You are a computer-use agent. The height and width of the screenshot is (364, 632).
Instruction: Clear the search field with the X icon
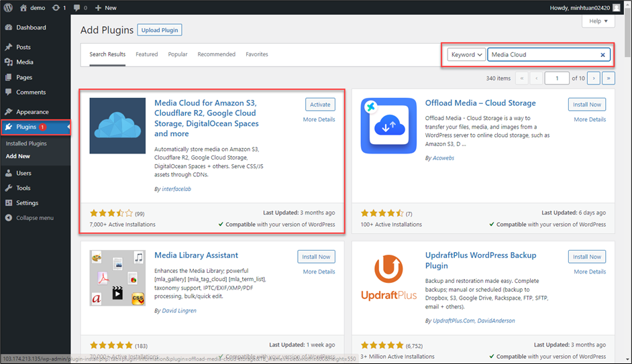point(602,55)
